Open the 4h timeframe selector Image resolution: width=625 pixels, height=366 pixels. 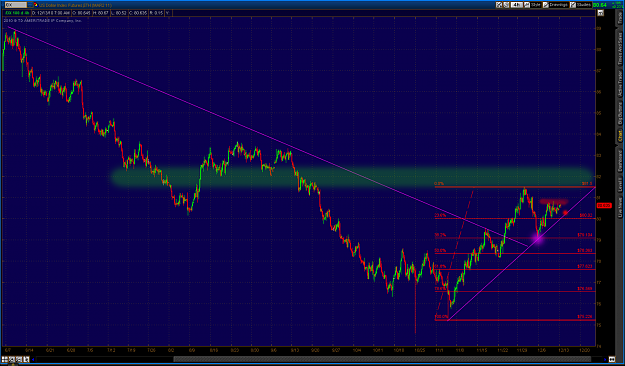click(517, 5)
